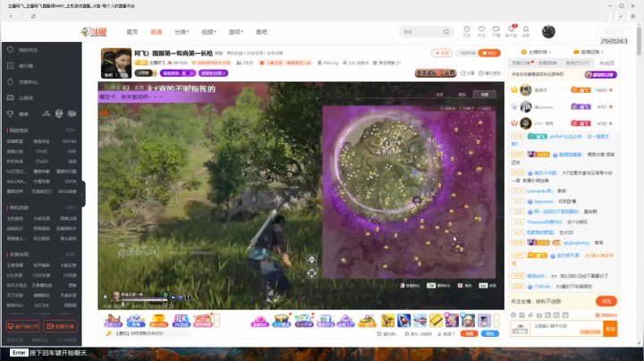Send the airplane gift icon

click(419, 321)
